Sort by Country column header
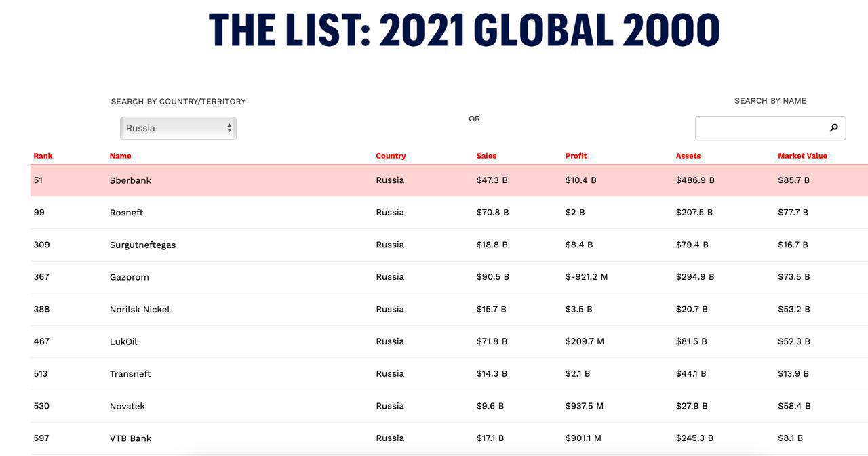This screenshot has width=868, height=456. click(391, 156)
